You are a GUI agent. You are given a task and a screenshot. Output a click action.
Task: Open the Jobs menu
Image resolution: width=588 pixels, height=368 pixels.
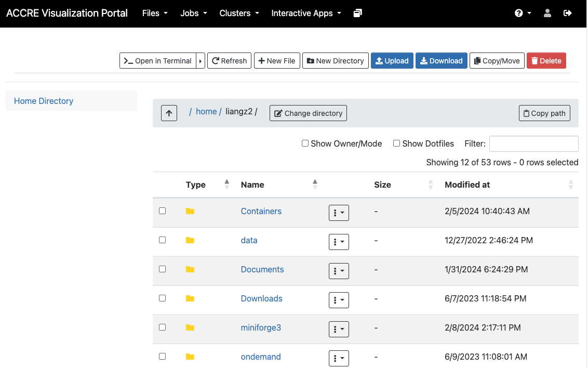pos(193,14)
